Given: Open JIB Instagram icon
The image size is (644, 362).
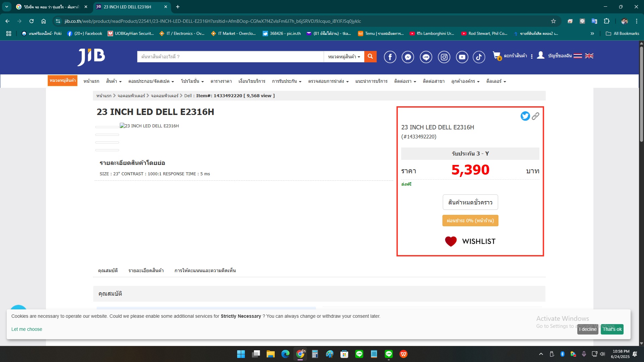Looking at the screenshot, I should 444,57.
